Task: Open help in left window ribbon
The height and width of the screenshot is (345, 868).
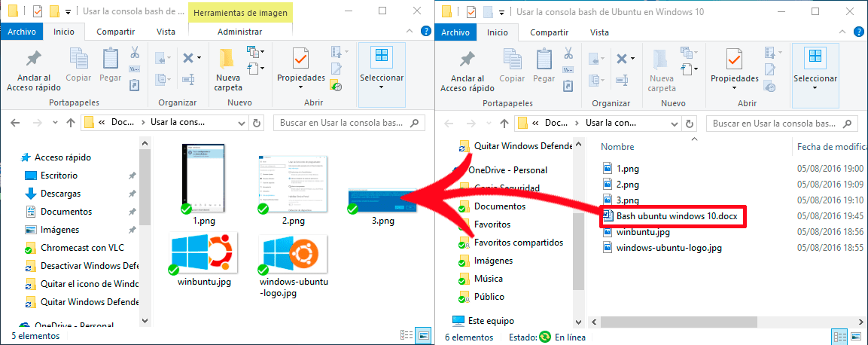Action: 425,32
